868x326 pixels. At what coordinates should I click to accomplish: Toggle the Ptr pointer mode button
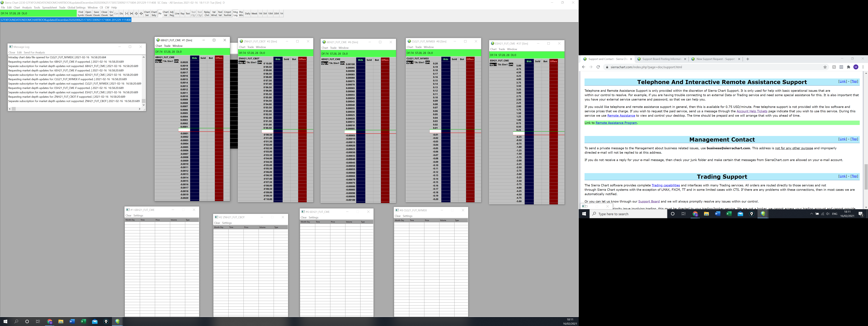[160, 13]
